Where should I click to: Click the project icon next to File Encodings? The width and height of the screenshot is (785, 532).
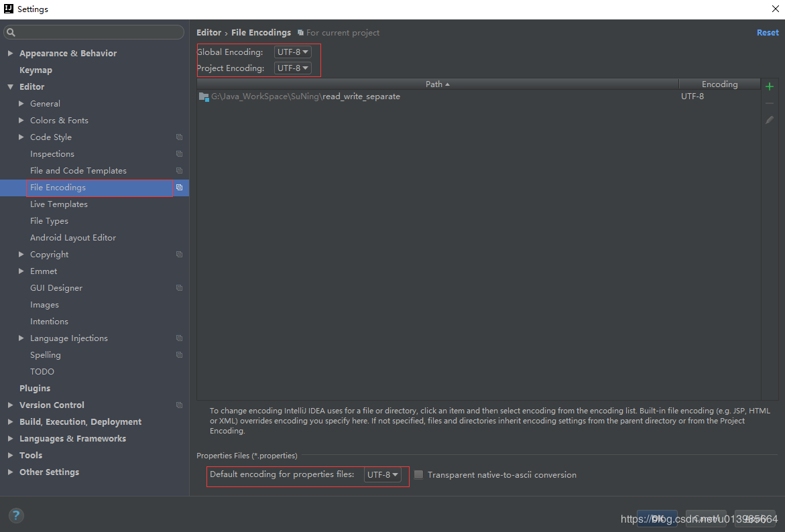pos(179,187)
